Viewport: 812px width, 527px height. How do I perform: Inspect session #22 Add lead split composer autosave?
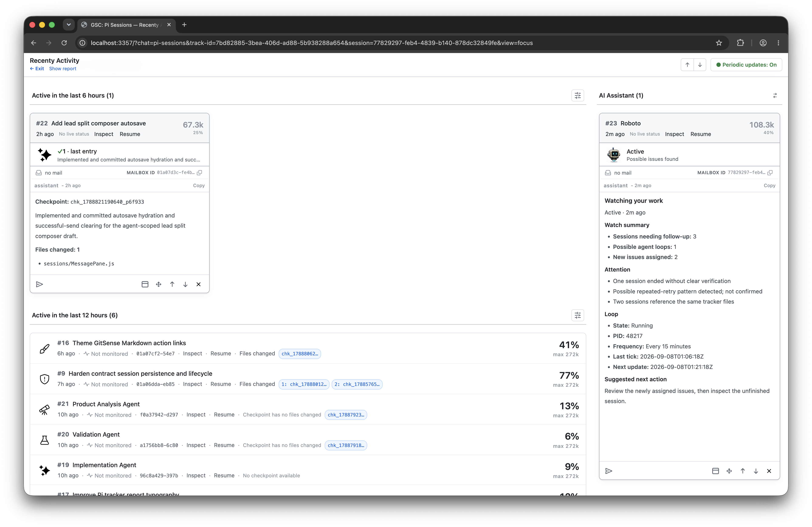[104, 134]
